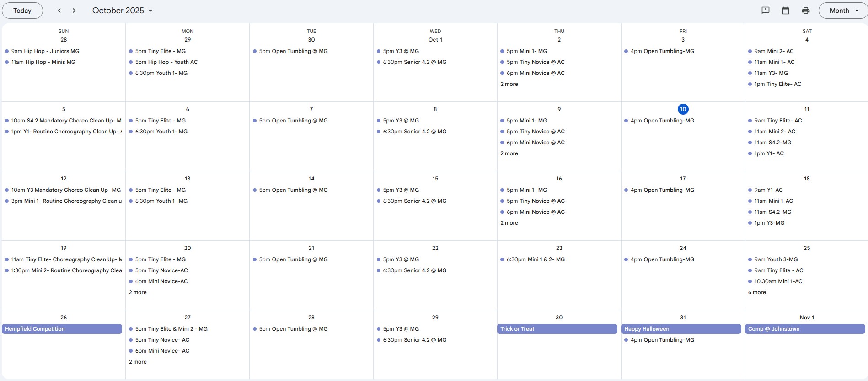
Task: Expand '2 more' events on Monday the 20th
Action: (138, 292)
